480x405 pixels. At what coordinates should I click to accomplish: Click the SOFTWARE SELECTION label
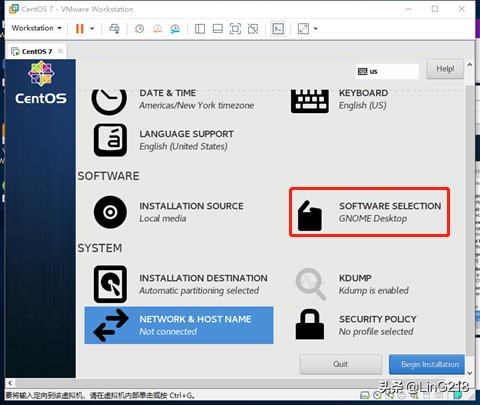tap(390, 206)
